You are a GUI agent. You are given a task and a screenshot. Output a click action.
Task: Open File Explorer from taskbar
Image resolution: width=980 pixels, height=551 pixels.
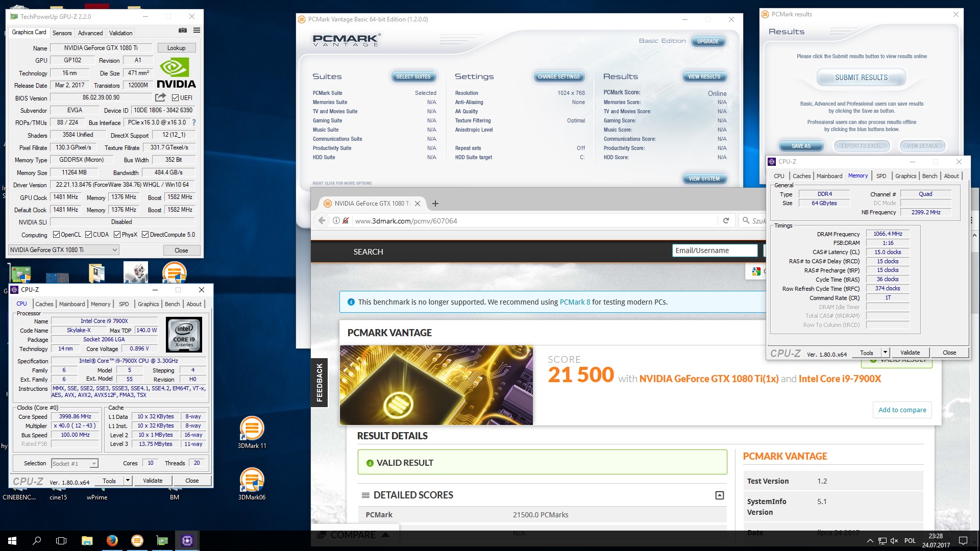(87, 541)
